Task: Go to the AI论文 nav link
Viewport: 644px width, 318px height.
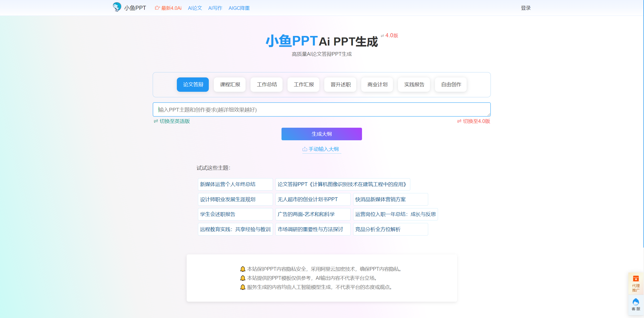Action: (x=195, y=8)
